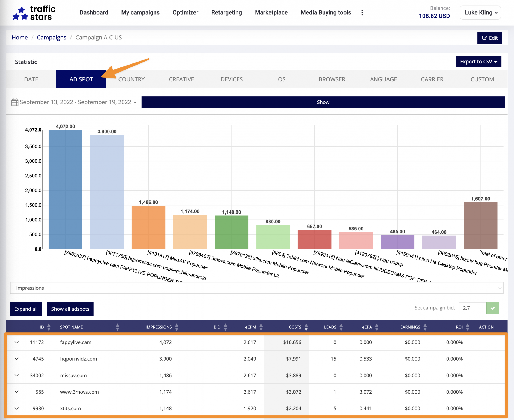Sort by Costs column arrows

click(306, 327)
